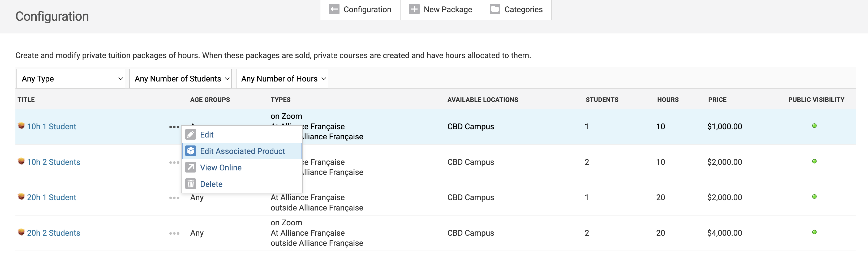Choose View Online from the context menu
868x258 pixels.
coord(221,168)
